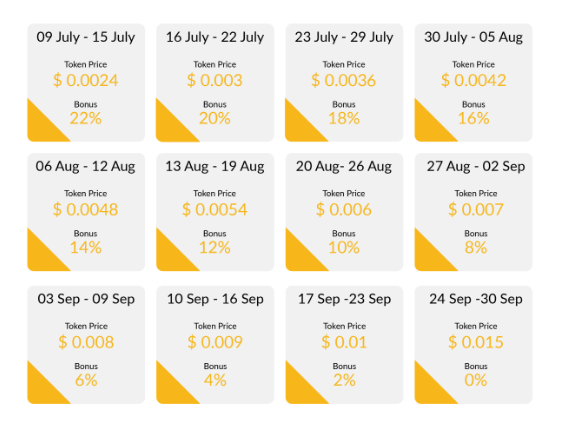566x430 pixels.
Task: Click the yellow triangle on 23 July - 29 July card
Action: [300, 127]
